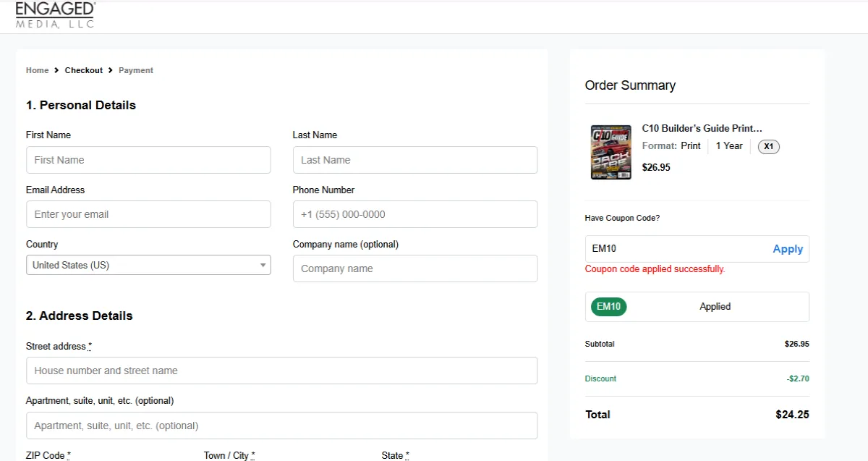Open the Country selection dropdown
This screenshot has height=461, width=868.
pyautogui.click(x=148, y=265)
